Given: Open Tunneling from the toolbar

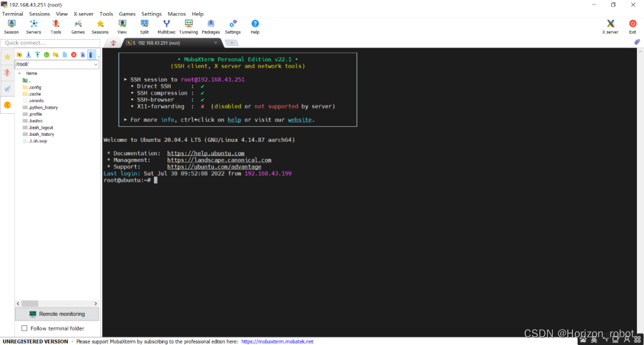Looking at the screenshot, I should (188, 27).
